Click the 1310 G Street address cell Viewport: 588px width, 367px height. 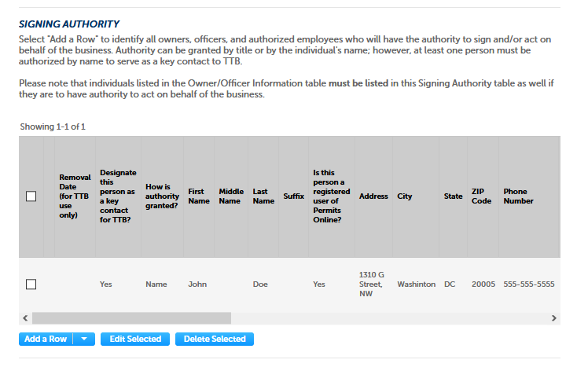coord(371,284)
